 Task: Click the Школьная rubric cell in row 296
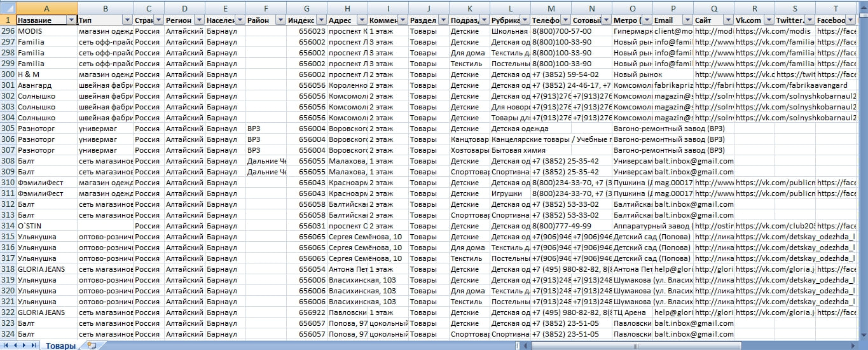[x=510, y=31]
